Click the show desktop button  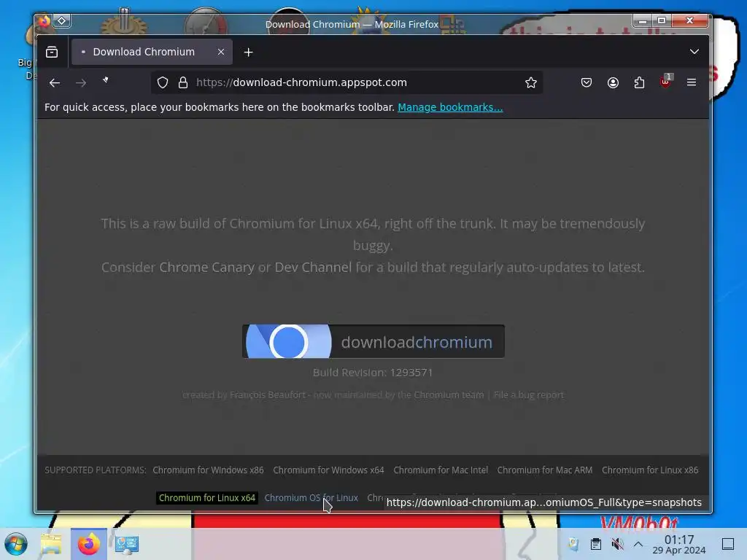(x=728, y=544)
